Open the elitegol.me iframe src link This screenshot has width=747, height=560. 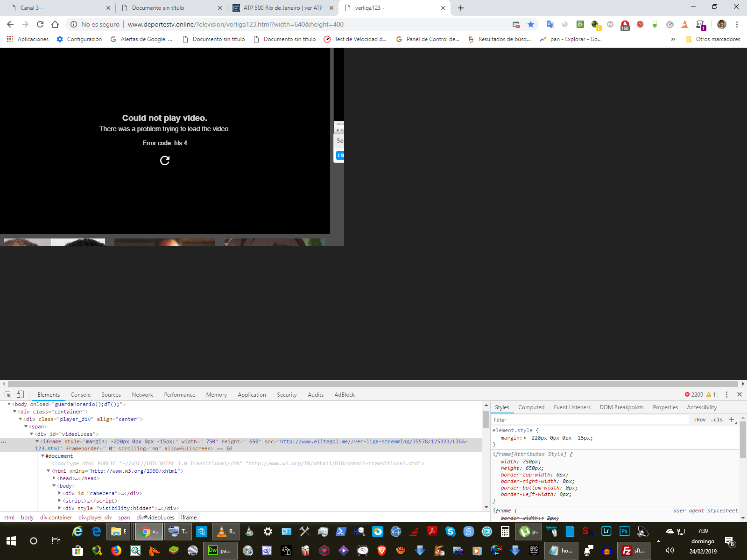(373, 441)
